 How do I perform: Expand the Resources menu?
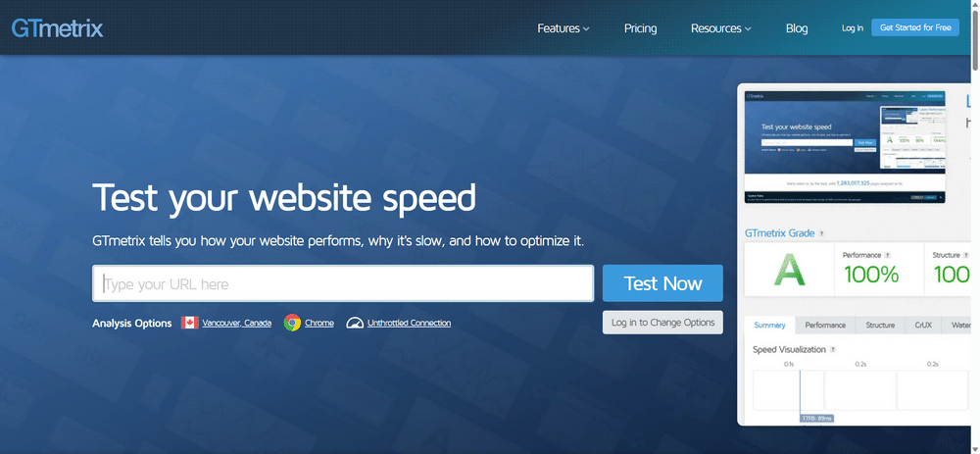pos(720,28)
